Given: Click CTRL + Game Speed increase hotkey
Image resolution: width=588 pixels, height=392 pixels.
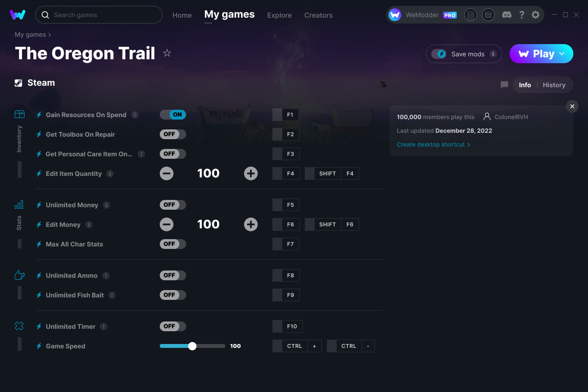Looking at the screenshot, I should pyautogui.click(x=297, y=346).
